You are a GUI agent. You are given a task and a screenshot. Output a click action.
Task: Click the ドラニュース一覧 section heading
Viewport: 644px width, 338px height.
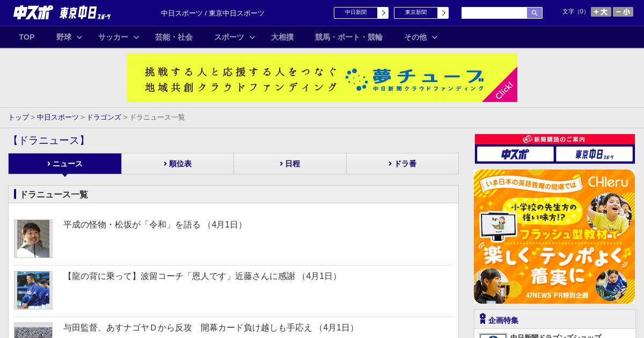54,194
